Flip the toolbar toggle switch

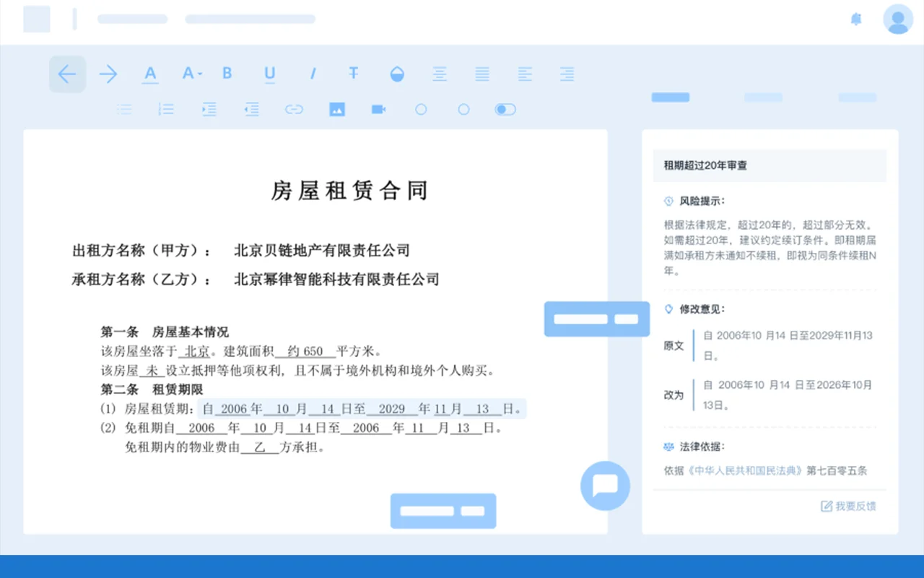[x=505, y=109]
